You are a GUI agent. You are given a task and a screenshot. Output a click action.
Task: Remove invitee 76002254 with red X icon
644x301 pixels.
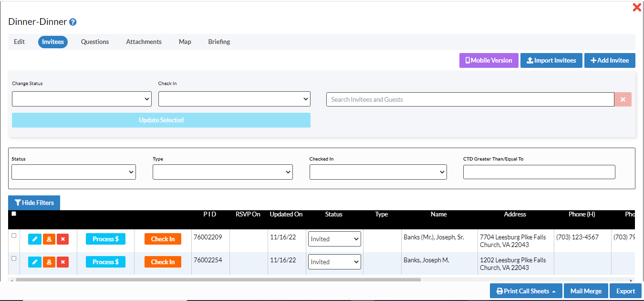tap(62, 262)
